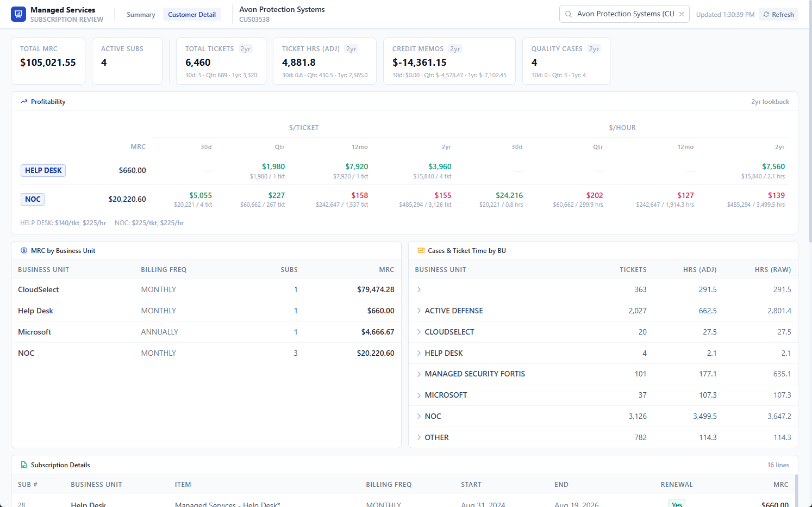This screenshot has width=812, height=507.
Task: Click the Active Defense tickets count 2,027
Action: click(638, 311)
